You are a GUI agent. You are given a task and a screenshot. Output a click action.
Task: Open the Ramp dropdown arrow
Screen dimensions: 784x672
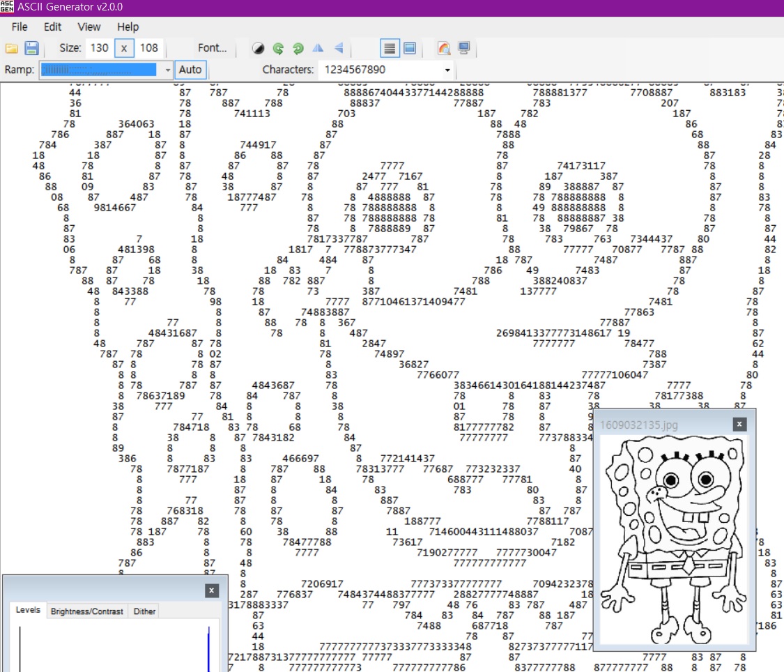(167, 70)
